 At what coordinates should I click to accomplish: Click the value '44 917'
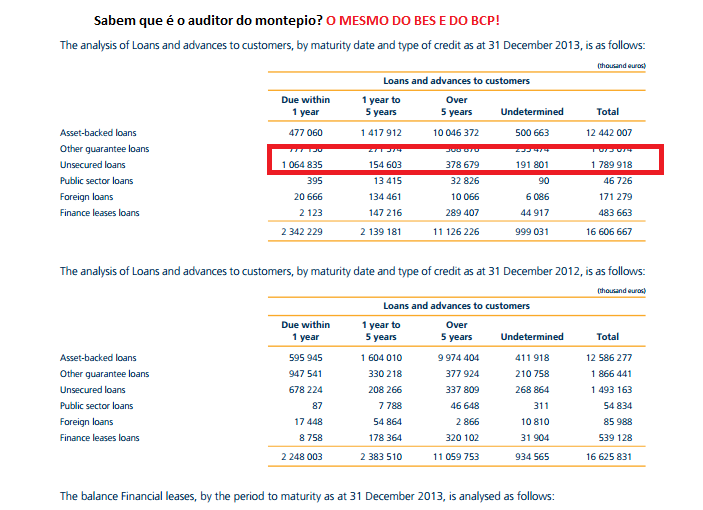535,213
